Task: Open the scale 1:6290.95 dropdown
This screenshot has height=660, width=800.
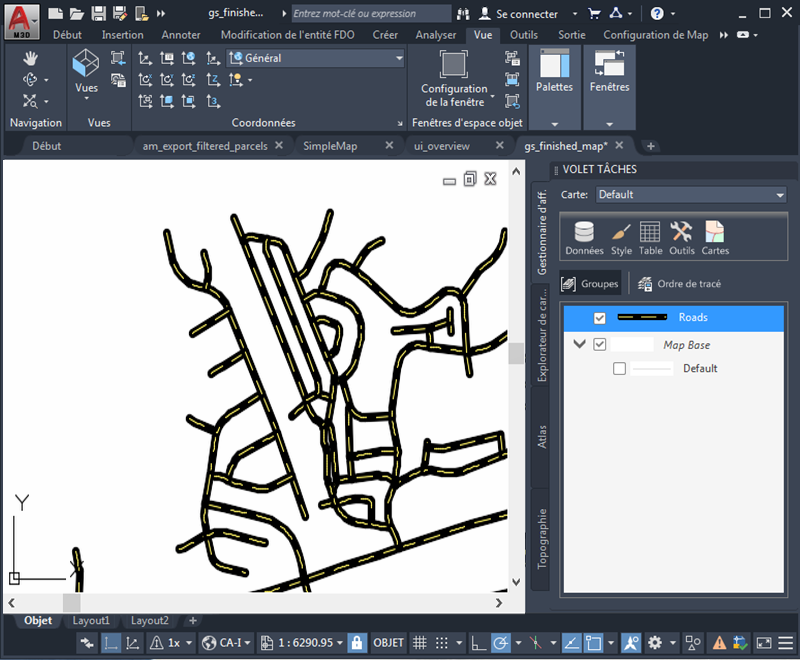Action: click(302, 643)
